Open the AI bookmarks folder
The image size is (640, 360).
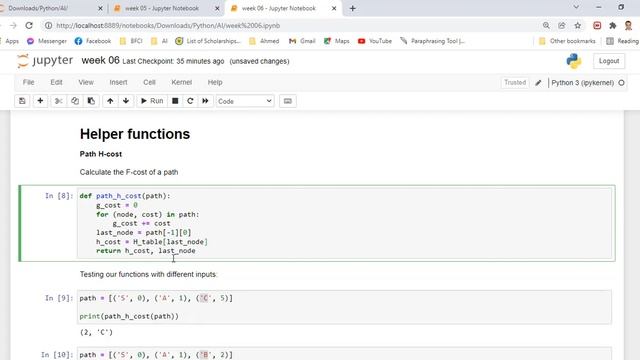point(159,41)
